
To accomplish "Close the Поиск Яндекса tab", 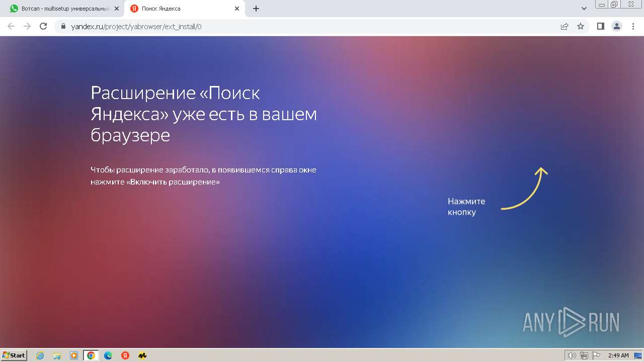I will point(236,9).
